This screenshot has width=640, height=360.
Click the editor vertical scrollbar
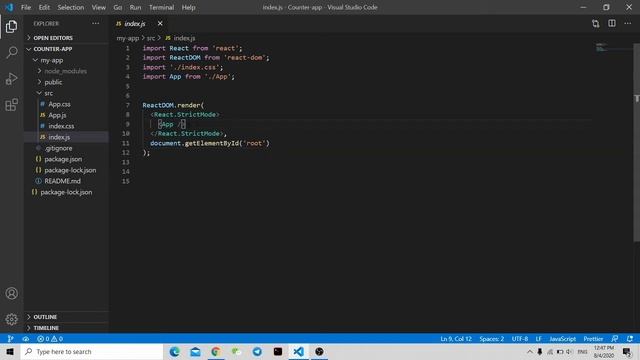click(x=636, y=143)
